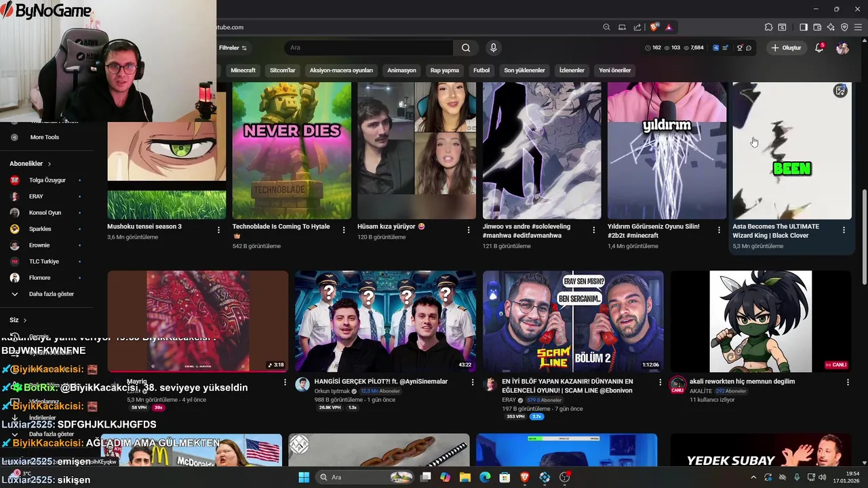The width and height of the screenshot is (868, 488).
Task: Open the browser hamburger menu
Action: [x=858, y=27]
